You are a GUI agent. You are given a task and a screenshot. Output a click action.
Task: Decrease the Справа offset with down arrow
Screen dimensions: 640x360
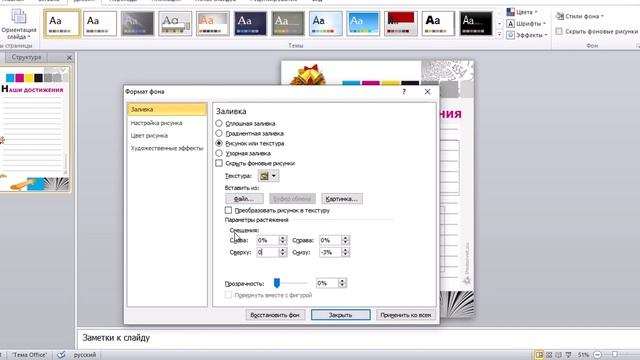click(345, 242)
